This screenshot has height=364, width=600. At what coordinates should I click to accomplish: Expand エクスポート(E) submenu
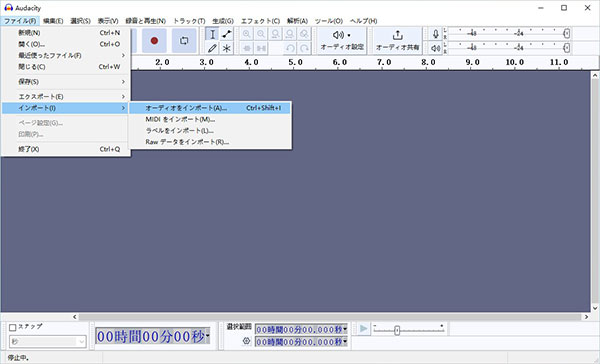pyautogui.click(x=66, y=96)
